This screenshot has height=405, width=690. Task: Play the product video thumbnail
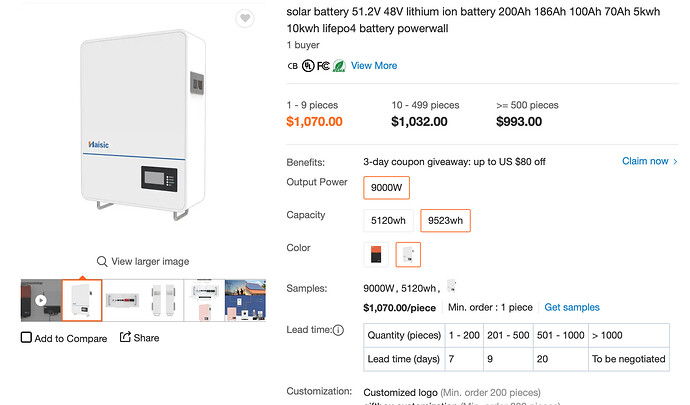[41, 300]
